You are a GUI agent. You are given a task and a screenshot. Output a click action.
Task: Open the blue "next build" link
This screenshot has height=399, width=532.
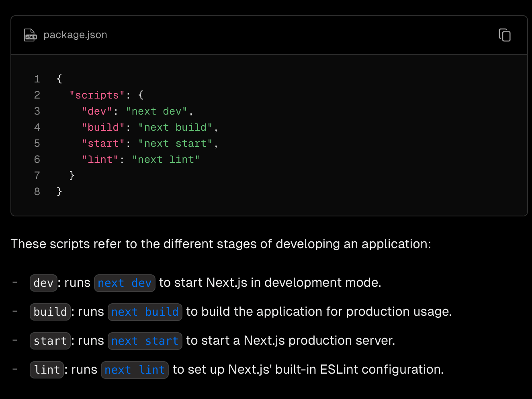[x=145, y=312]
